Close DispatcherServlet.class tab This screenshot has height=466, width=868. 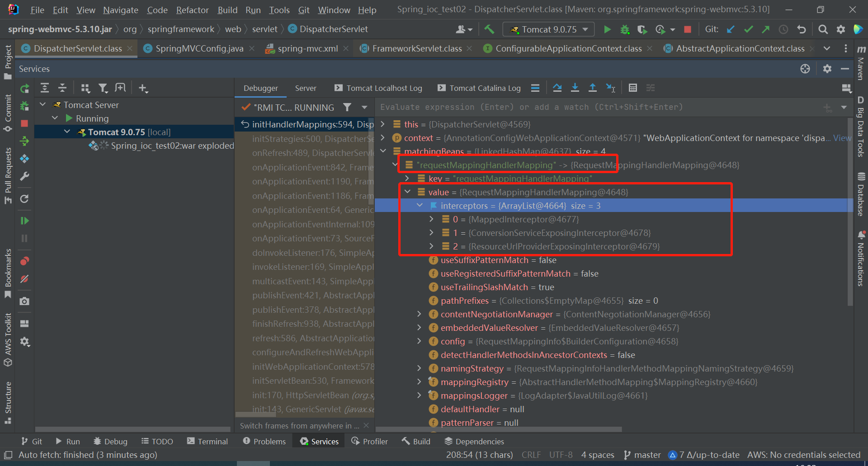(130, 48)
